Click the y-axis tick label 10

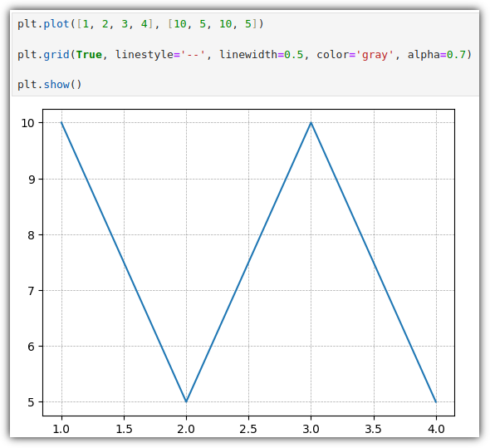[27, 123]
